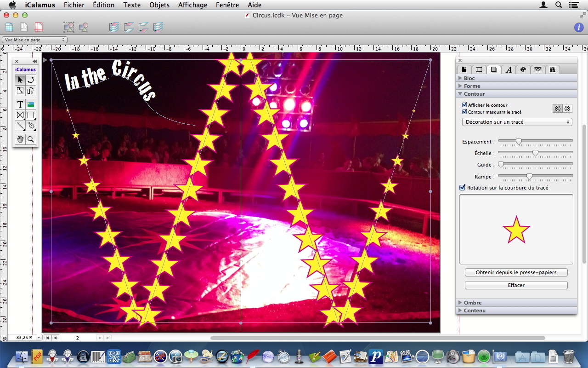Click the Group objects toolbar icon
The width and height of the screenshot is (588, 368).
69,27
